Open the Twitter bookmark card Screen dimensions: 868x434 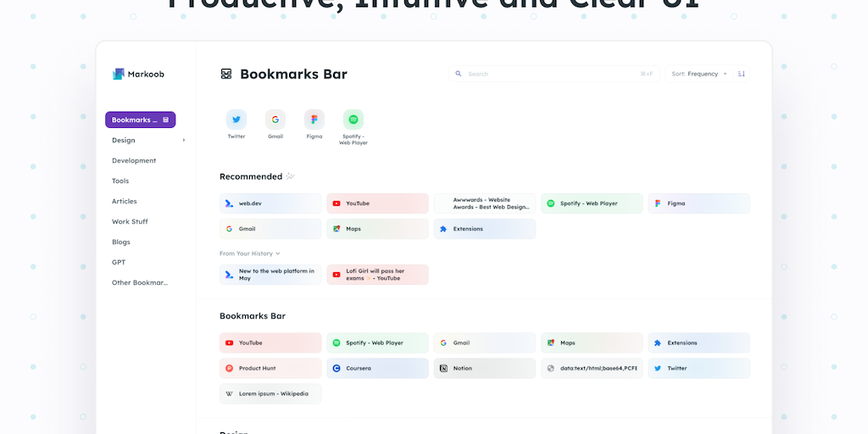point(699,368)
